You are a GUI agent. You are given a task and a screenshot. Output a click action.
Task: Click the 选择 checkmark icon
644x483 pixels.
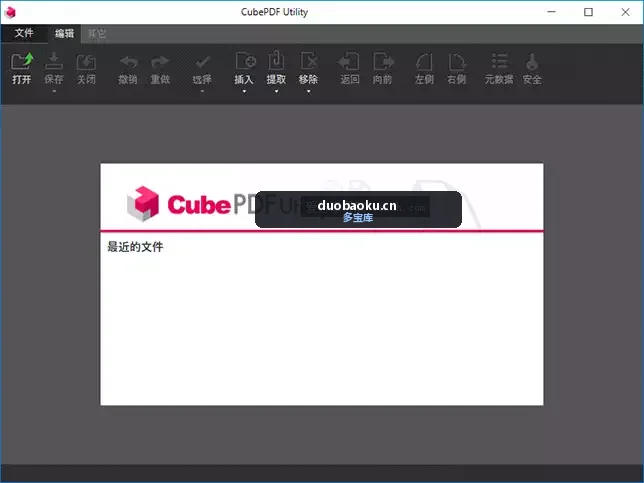(202, 62)
